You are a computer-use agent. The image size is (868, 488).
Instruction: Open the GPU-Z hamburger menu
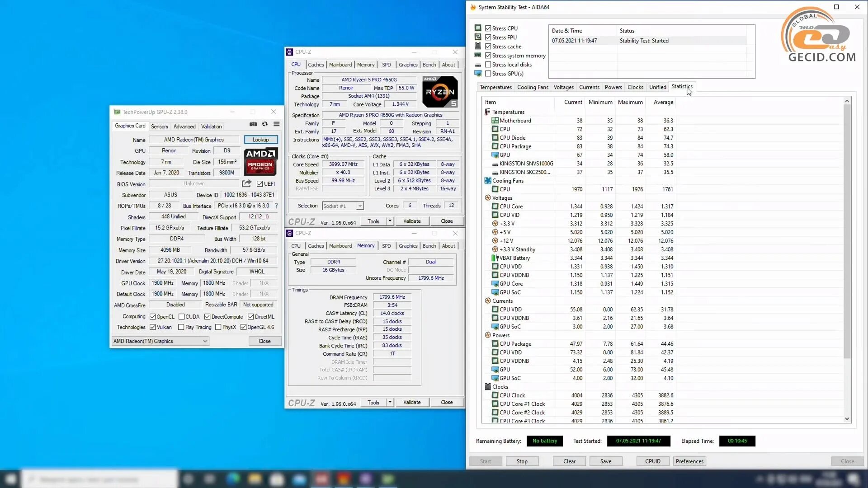(276, 124)
